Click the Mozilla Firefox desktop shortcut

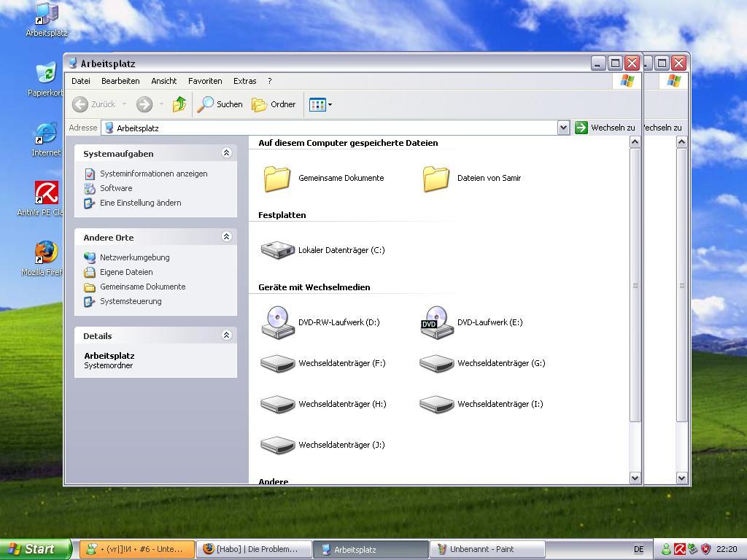coord(45,254)
